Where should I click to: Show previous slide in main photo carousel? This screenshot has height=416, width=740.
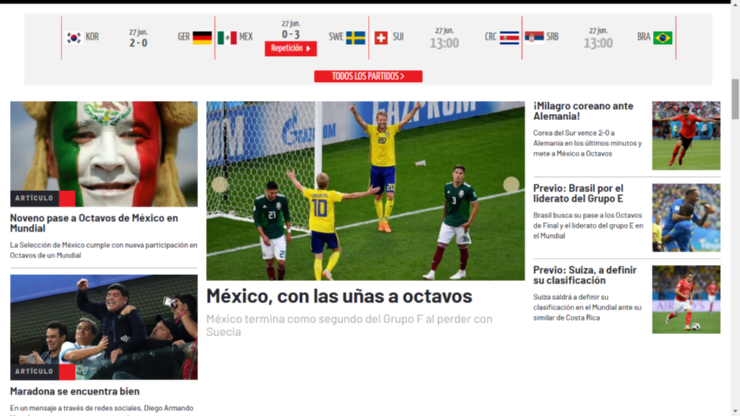pyautogui.click(x=220, y=185)
